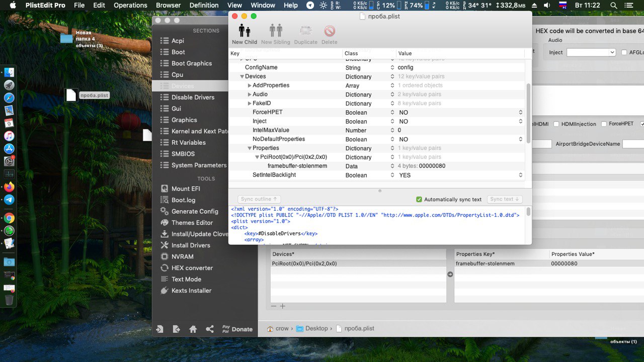
Task: Toggle Automatically sync text checkbox
Action: click(419, 200)
